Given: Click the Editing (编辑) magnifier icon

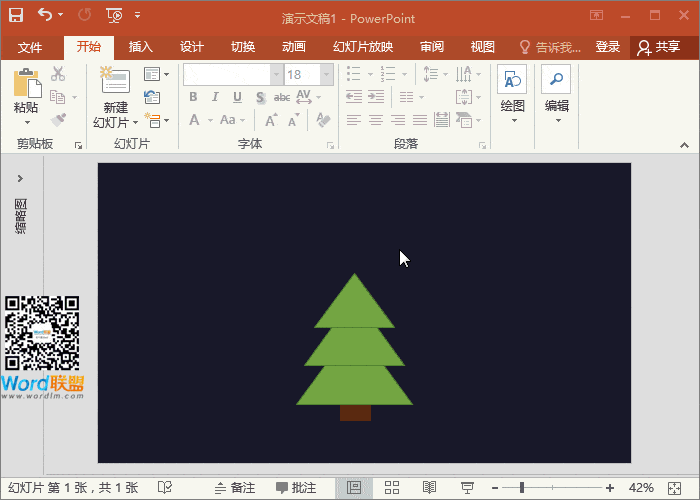Looking at the screenshot, I should point(556,81).
